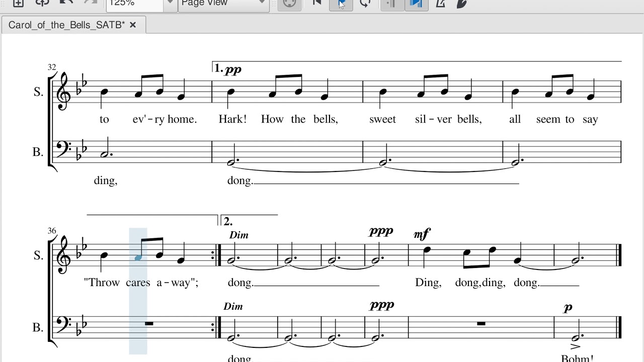
Task: Click the highlighted blue eighth note
Action: pos(138,258)
